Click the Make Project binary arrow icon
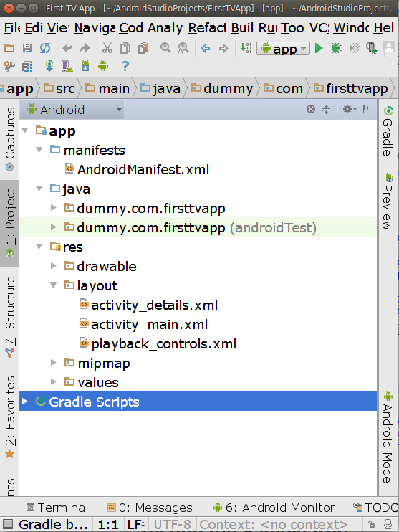The height and width of the screenshot is (532, 399). point(246,48)
